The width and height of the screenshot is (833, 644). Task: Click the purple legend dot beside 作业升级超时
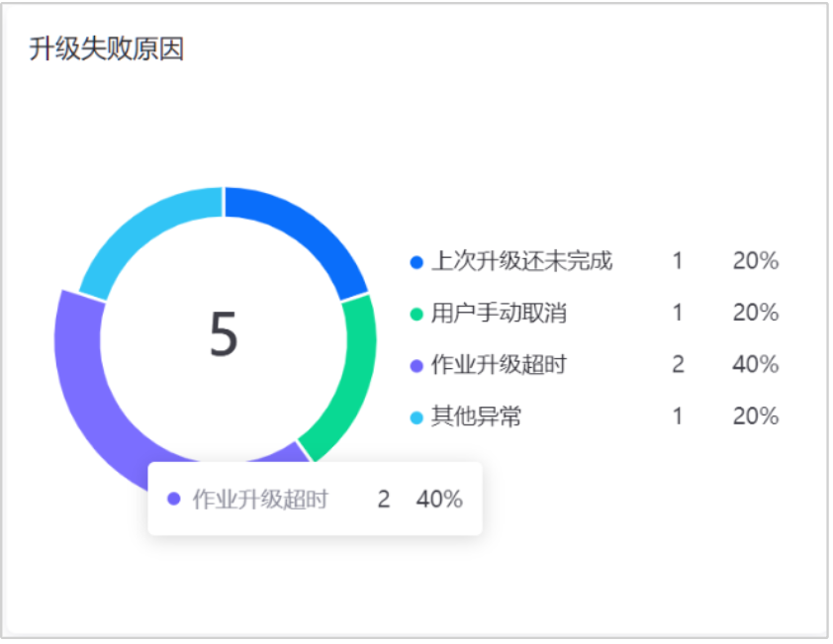[416, 366]
